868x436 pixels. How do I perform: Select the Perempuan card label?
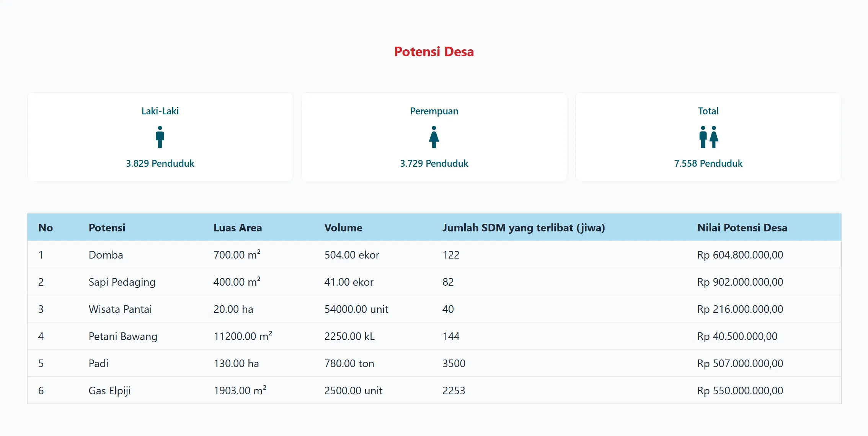(x=434, y=111)
